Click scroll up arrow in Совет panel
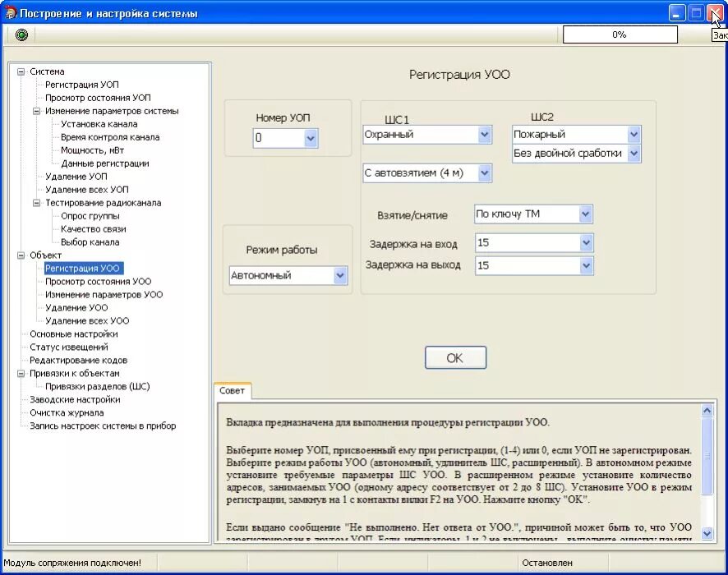Screen dimensions: 728x575 [707, 410]
